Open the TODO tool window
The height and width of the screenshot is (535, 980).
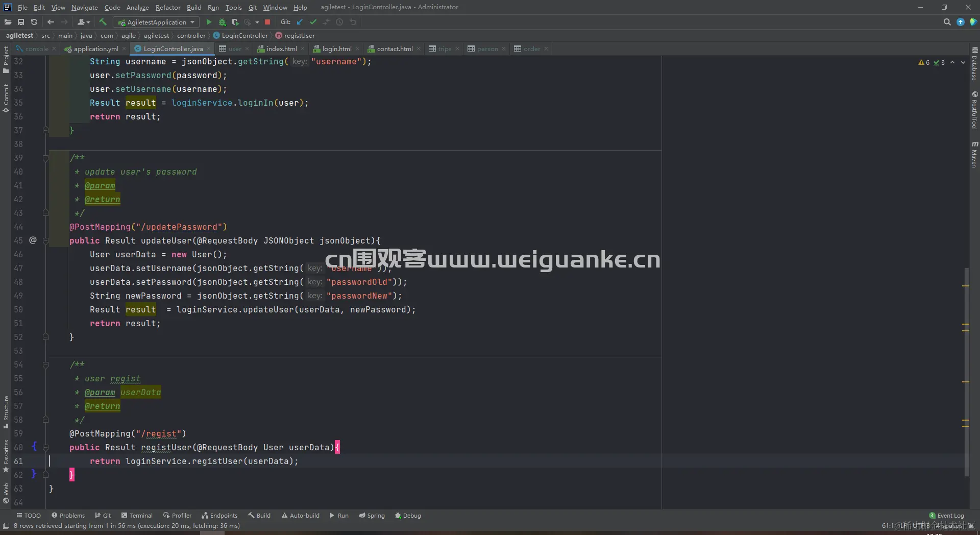click(29, 516)
